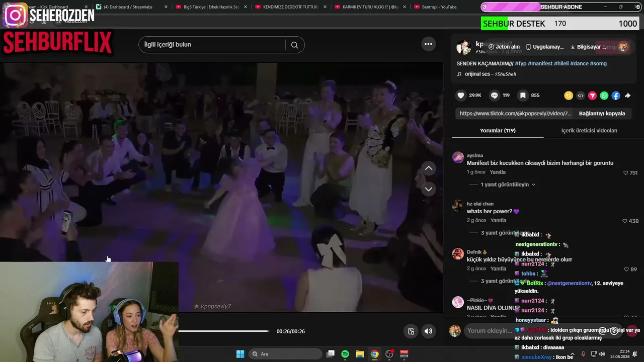The height and width of the screenshot is (362, 644).
Task: Launch Spotify from the taskbar
Action: (345, 354)
